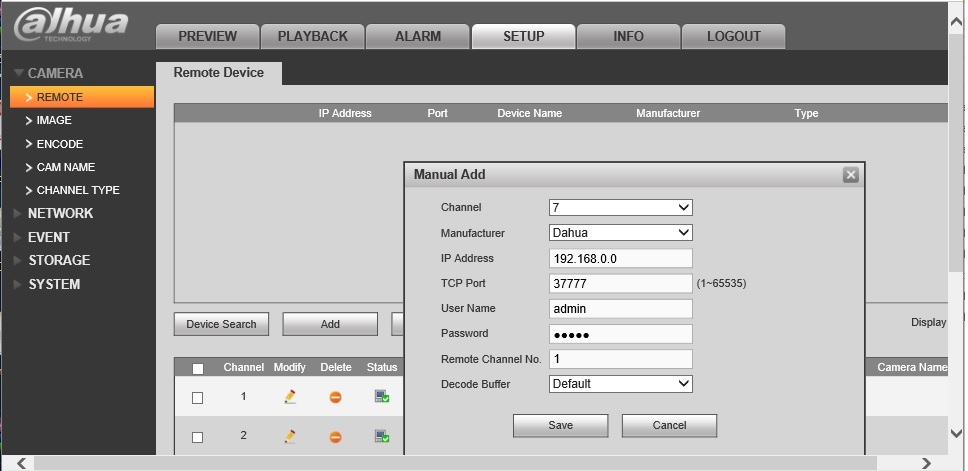Switch to the SETUP tab
968x471 pixels.
click(524, 36)
